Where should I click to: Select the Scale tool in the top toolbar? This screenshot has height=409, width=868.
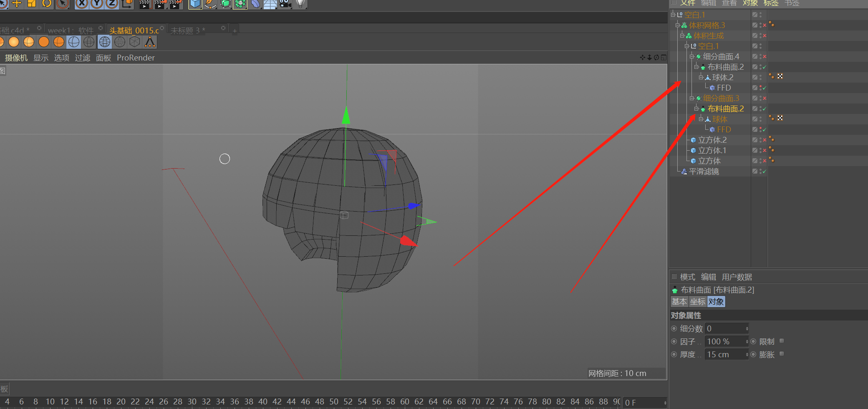[32, 4]
